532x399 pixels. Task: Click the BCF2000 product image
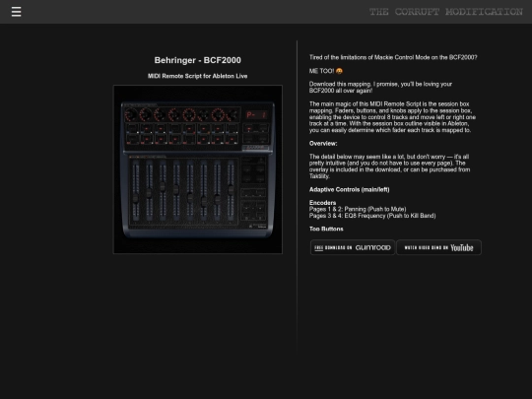(x=197, y=169)
